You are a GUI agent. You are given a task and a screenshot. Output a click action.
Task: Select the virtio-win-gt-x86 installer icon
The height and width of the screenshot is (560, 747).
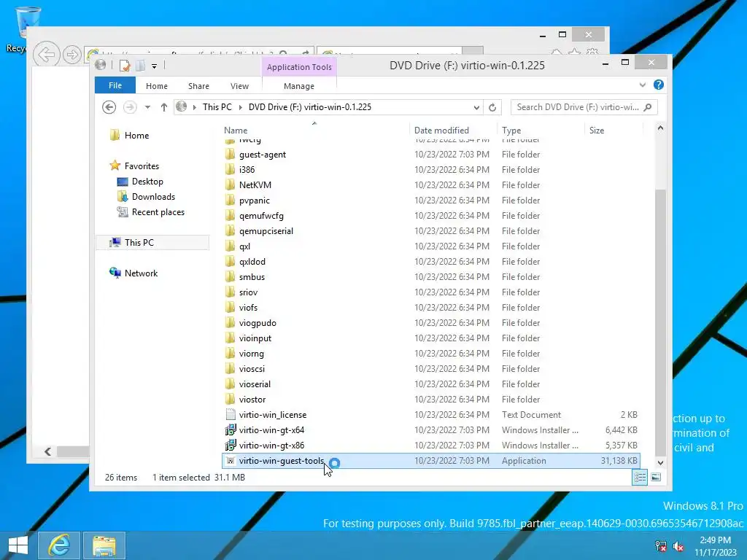pyautogui.click(x=231, y=446)
